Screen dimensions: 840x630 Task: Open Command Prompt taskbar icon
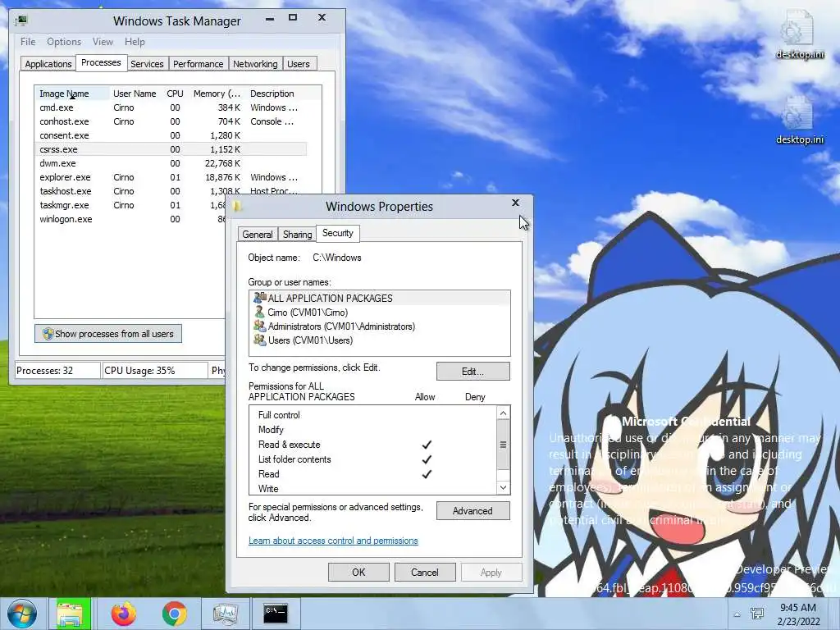pos(276,614)
